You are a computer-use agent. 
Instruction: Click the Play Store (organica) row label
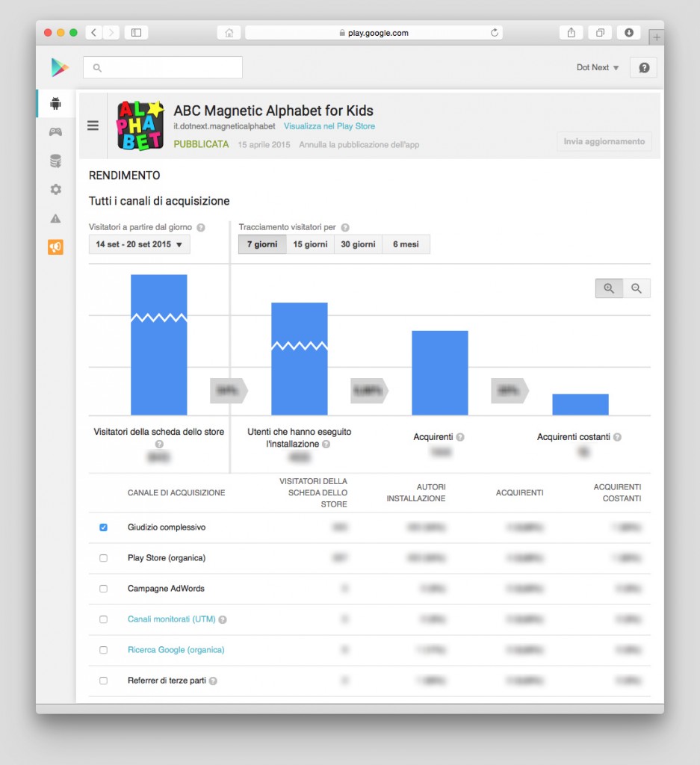[167, 557]
